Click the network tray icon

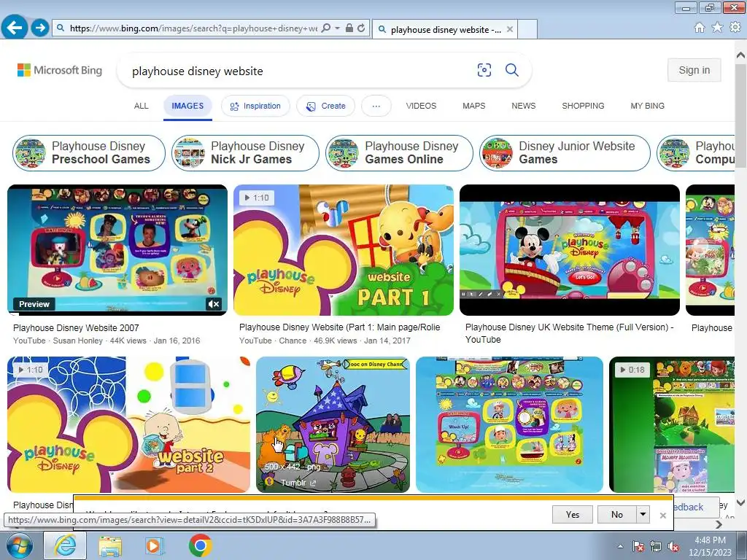pyautogui.click(x=656, y=546)
